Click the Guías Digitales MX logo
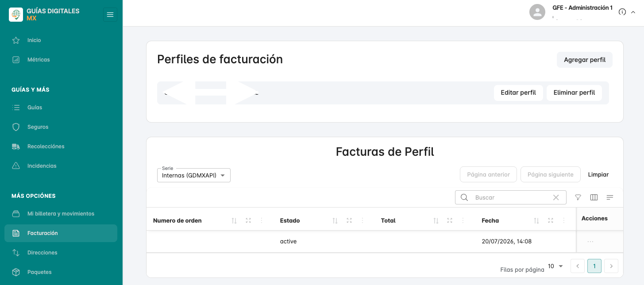 click(x=16, y=15)
